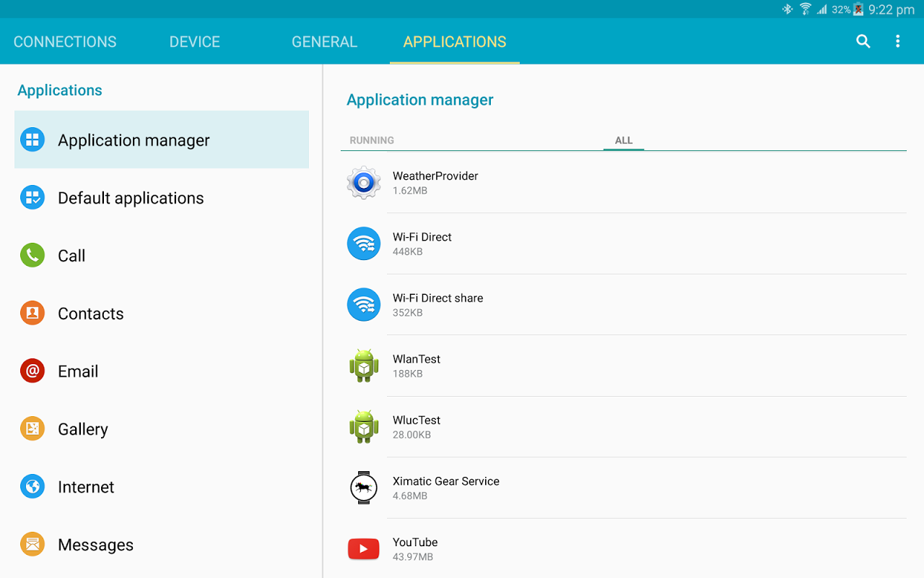Tap the green Call phone icon
924x578 pixels.
[x=32, y=255]
